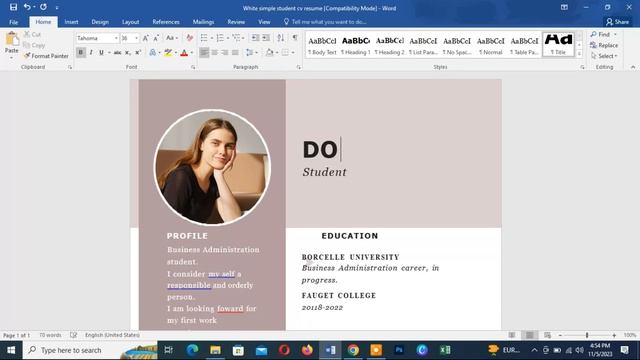Click Decrease Indent icon
Image resolution: width=640 pixels, height=360 pixels.
point(255,38)
